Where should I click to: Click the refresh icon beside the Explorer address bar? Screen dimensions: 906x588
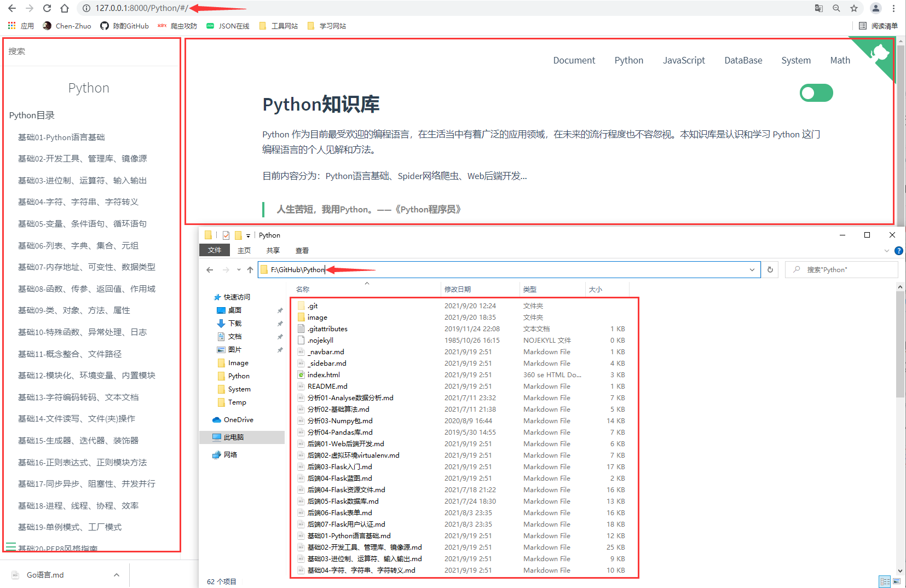[x=770, y=269]
